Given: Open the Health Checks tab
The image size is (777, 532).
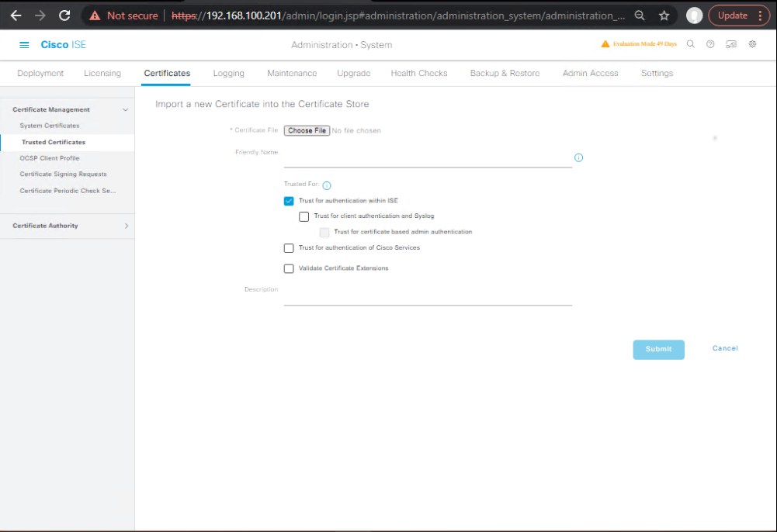Looking at the screenshot, I should coord(419,73).
